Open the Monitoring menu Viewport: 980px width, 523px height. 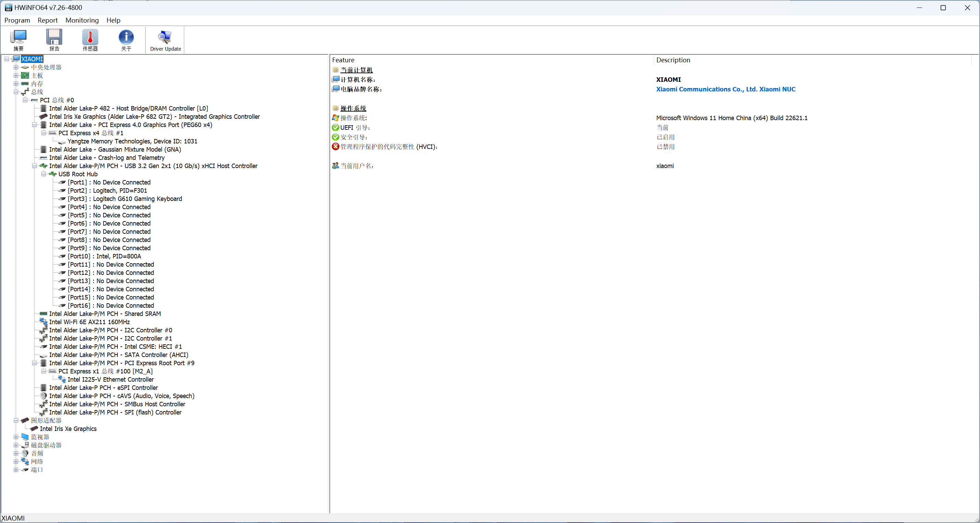point(82,20)
